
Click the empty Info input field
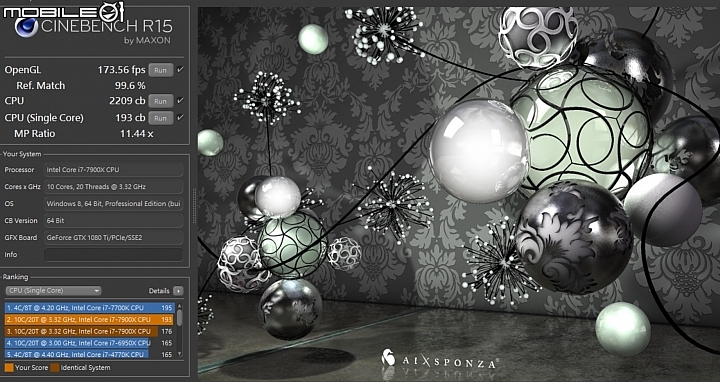(x=113, y=254)
